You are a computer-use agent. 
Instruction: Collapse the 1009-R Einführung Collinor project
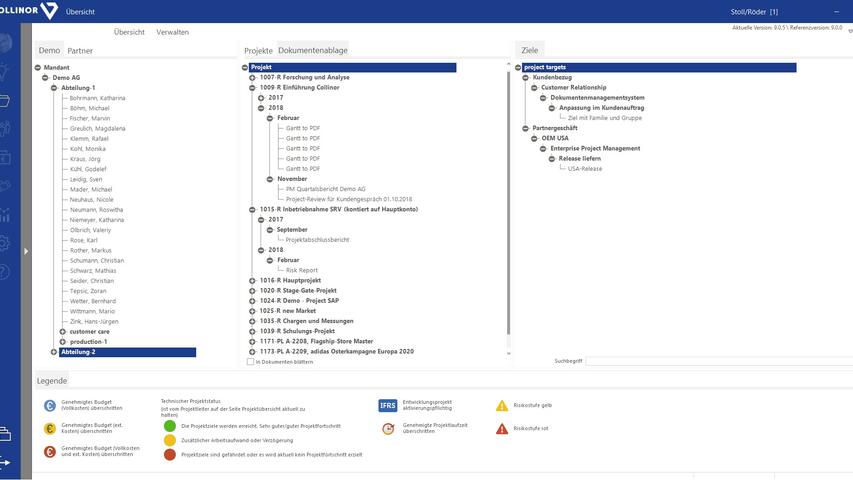(253, 87)
